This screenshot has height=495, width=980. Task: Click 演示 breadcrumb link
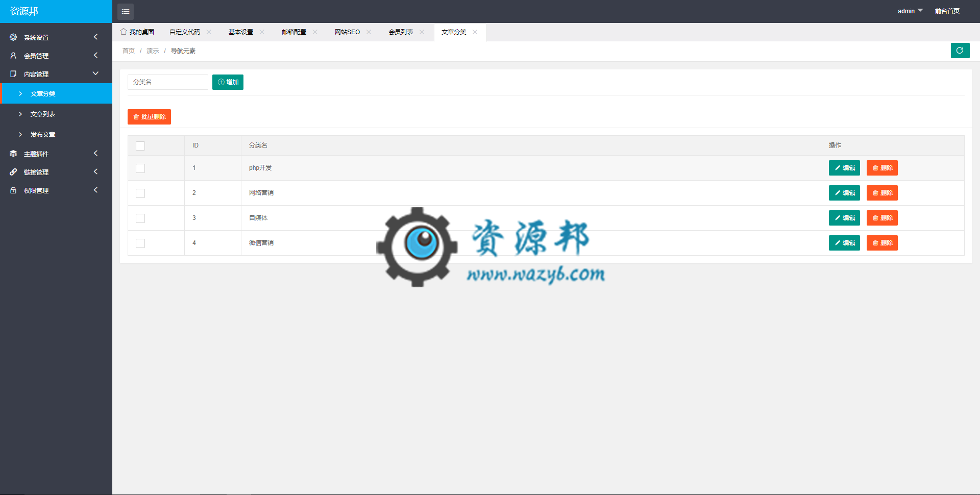[153, 51]
